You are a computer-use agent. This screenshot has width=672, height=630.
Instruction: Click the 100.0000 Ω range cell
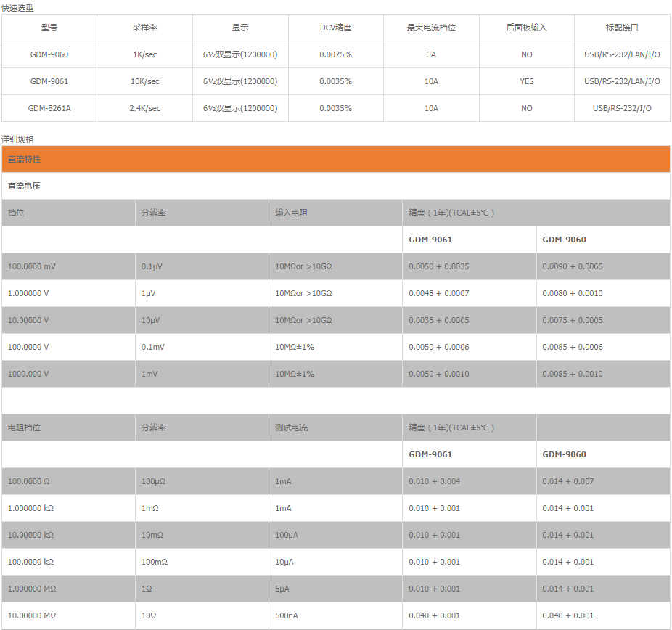tap(68, 481)
